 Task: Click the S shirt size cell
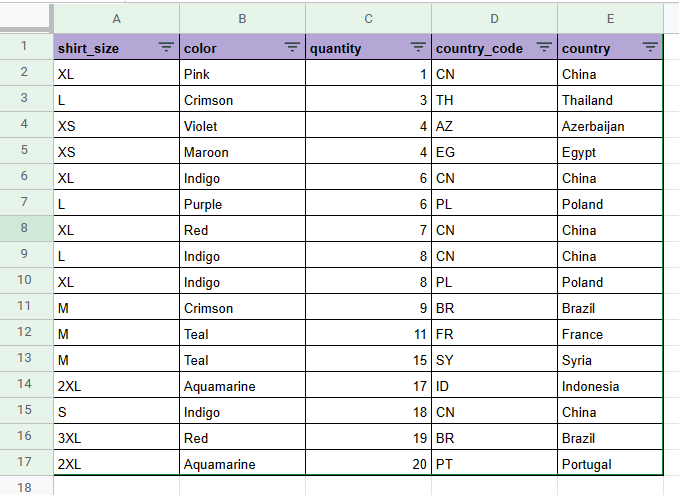point(116,411)
